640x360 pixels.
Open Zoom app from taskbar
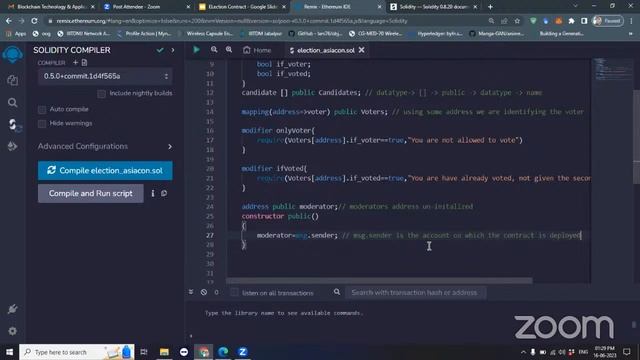(242, 351)
